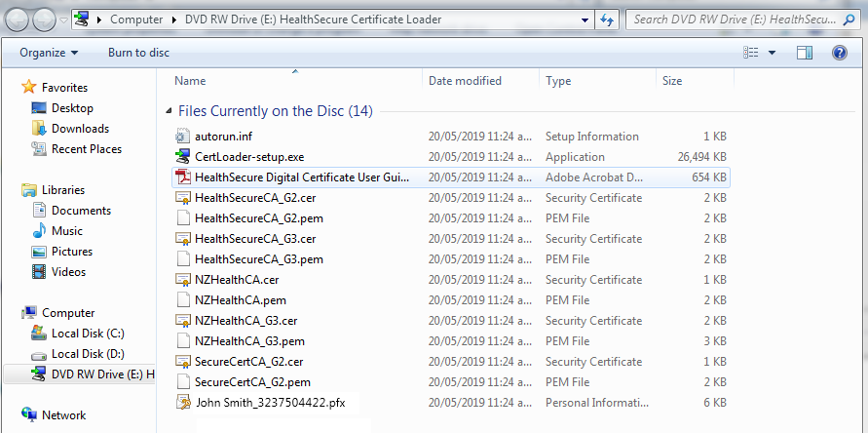The image size is (868, 433).
Task: Open the view options dropdown arrow
Action: click(773, 53)
